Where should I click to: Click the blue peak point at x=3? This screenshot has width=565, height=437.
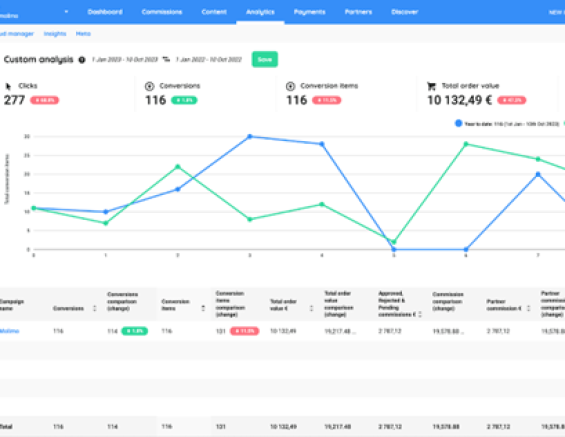coord(250,137)
